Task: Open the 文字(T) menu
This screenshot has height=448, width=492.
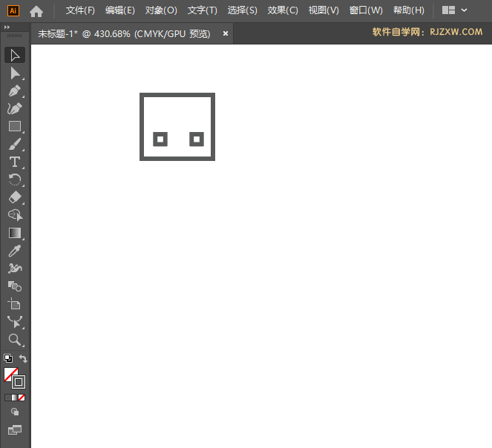Action: 203,10
